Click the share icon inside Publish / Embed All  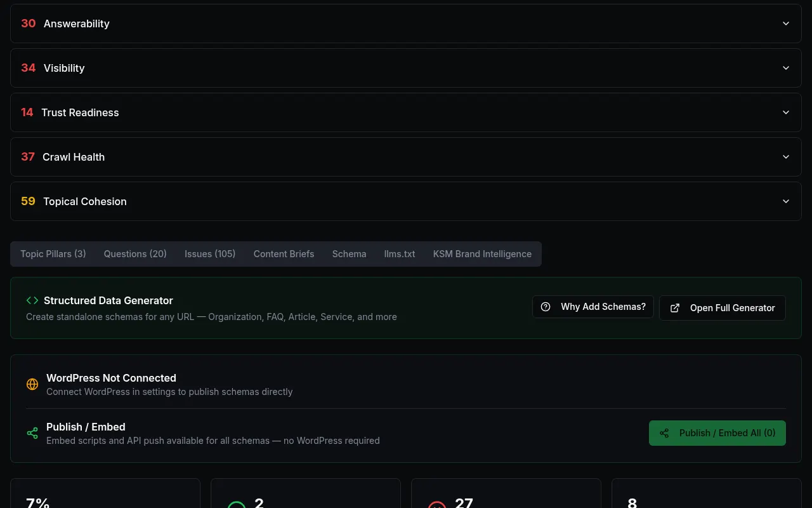pyautogui.click(x=664, y=433)
